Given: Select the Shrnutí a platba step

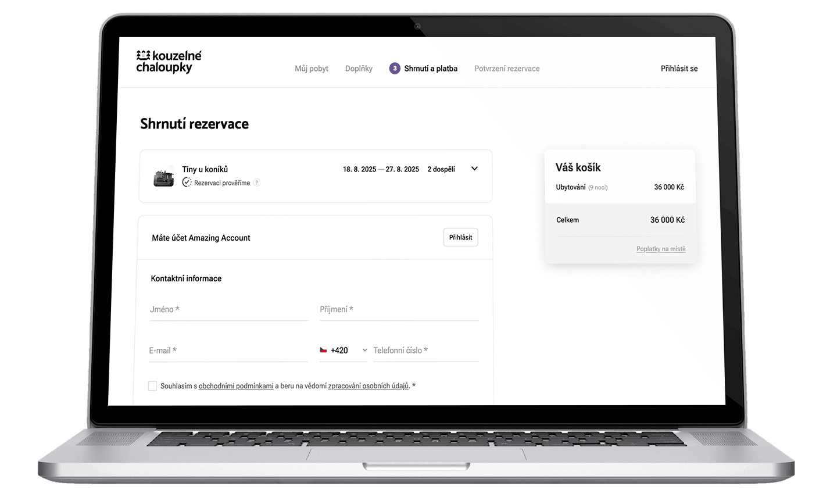Looking at the screenshot, I should pos(431,69).
